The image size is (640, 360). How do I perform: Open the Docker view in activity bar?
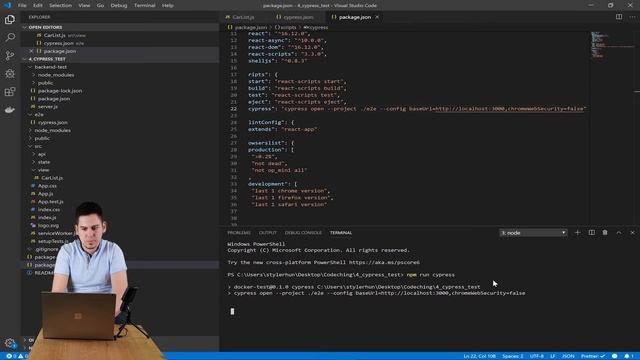[x=10, y=109]
